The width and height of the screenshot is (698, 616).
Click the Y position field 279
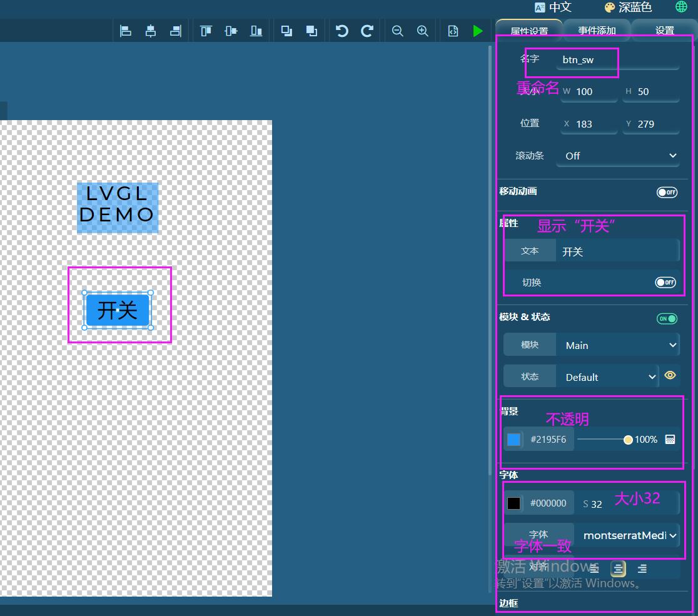pyautogui.click(x=651, y=124)
